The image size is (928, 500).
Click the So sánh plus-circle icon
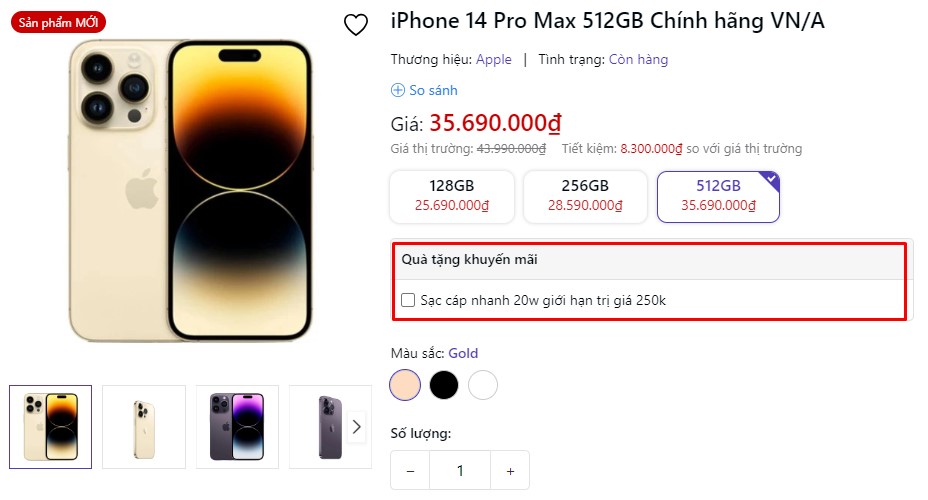(398, 90)
